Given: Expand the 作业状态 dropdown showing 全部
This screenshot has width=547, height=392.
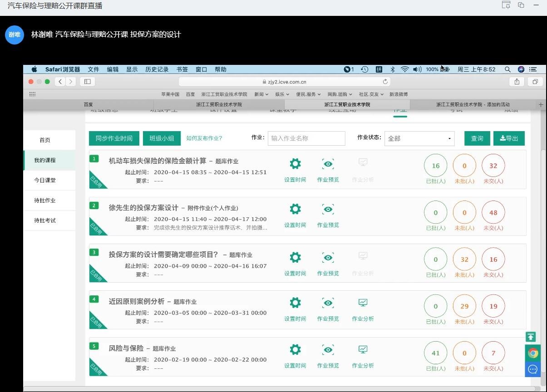Looking at the screenshot, I should (x=419, y=138).
